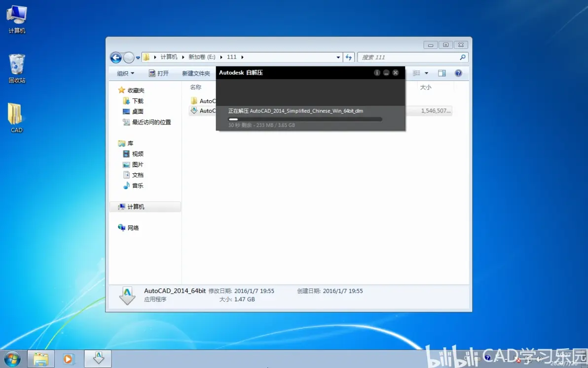This screenshot has height=368, width=588.
Task: Open the address bar history dropdown
Action: (338, 57)
